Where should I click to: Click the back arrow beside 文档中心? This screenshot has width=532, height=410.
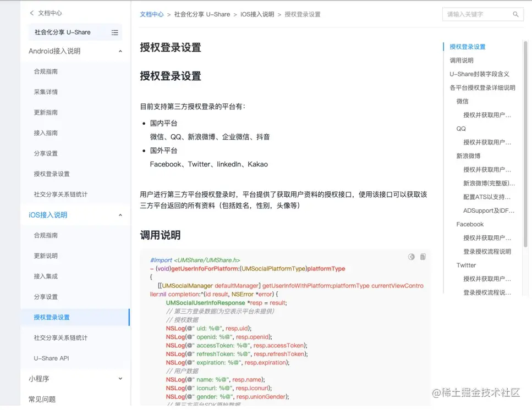(x=32, y=13)
